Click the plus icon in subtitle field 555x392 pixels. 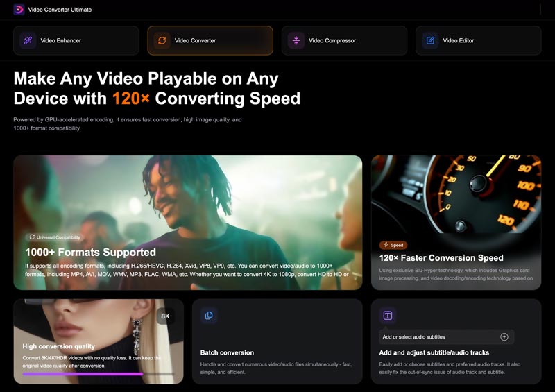[x=504, y=336]
